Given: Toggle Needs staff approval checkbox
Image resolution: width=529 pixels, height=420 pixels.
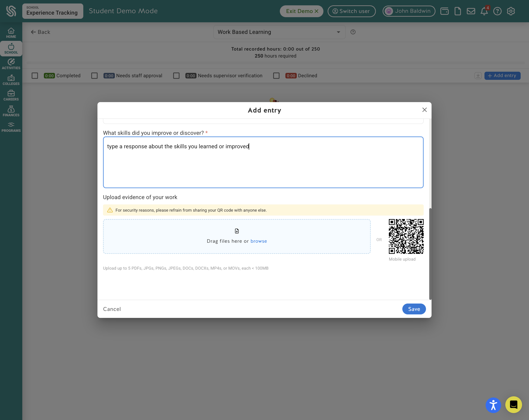Looking at the screenshot, I should (x=94, y=76).
